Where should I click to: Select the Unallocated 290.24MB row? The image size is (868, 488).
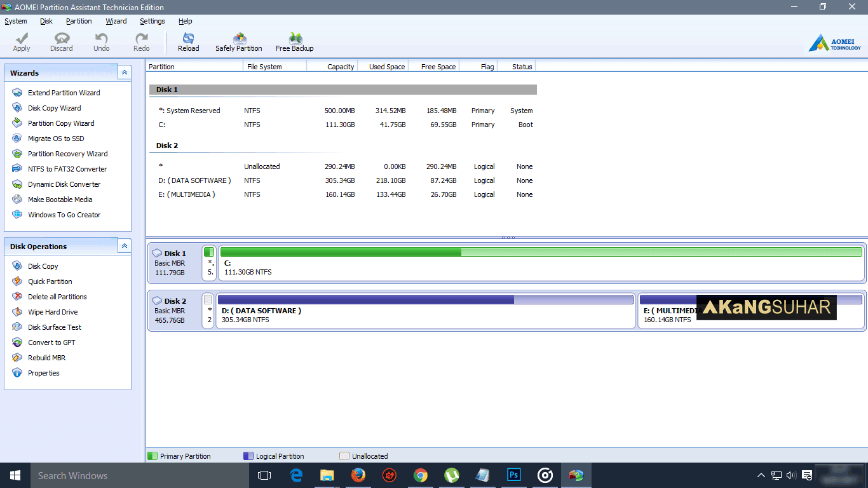click(343, 166)
